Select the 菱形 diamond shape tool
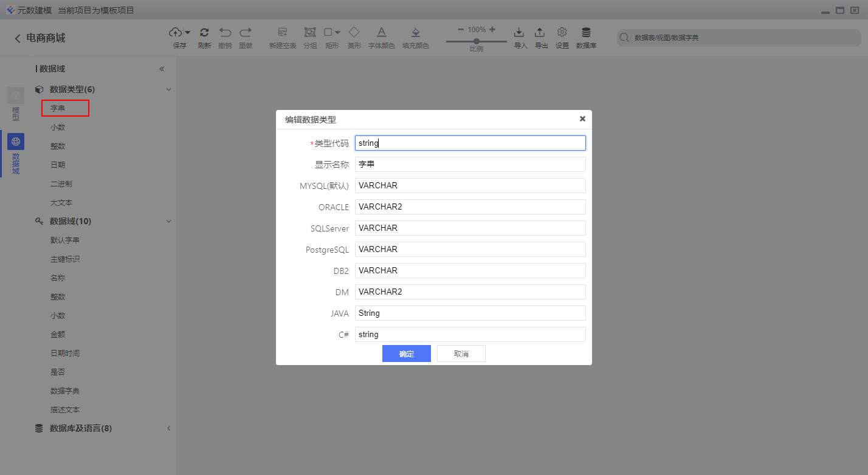The image size is (868, 475). coord(354,32)
